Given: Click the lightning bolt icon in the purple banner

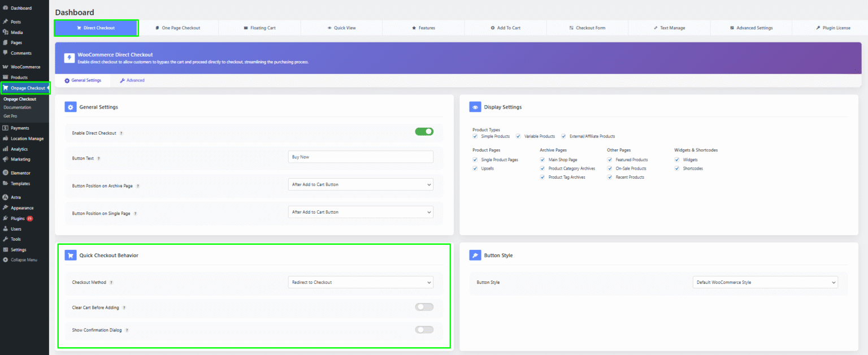Looking at the screenshot, I should point(69,58).
